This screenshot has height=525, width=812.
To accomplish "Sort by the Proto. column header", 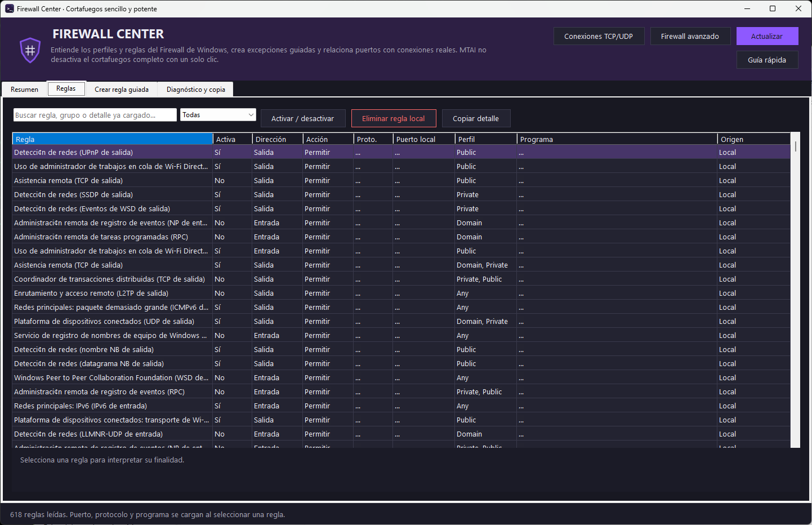I will (373, 139).
